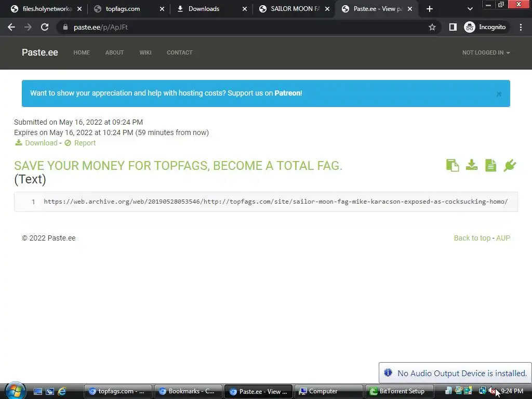This screenshot has width=532, height=399.
Task: Open the ABOUT nav item
Action: [x=114, y=52]
